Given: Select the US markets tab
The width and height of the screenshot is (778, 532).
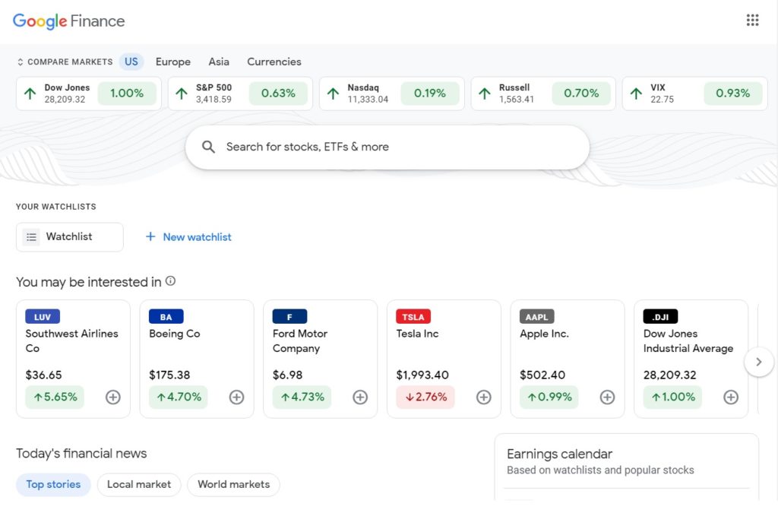Looking at the screenshot, I should pos(131,62).
